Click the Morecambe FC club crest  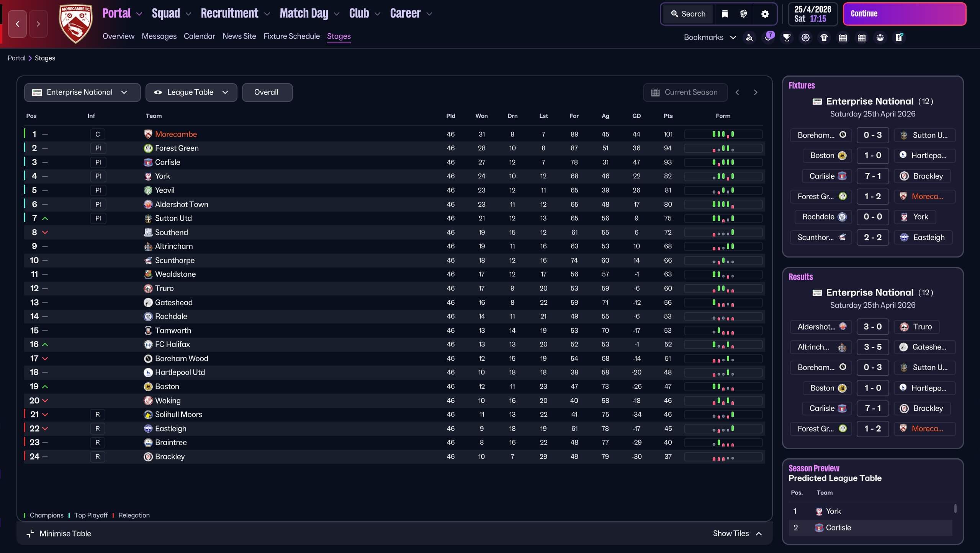[x=75, y=24]
